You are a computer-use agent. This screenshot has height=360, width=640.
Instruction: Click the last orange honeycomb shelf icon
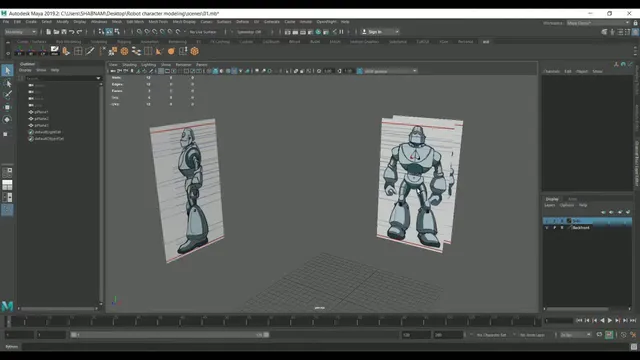195,51
